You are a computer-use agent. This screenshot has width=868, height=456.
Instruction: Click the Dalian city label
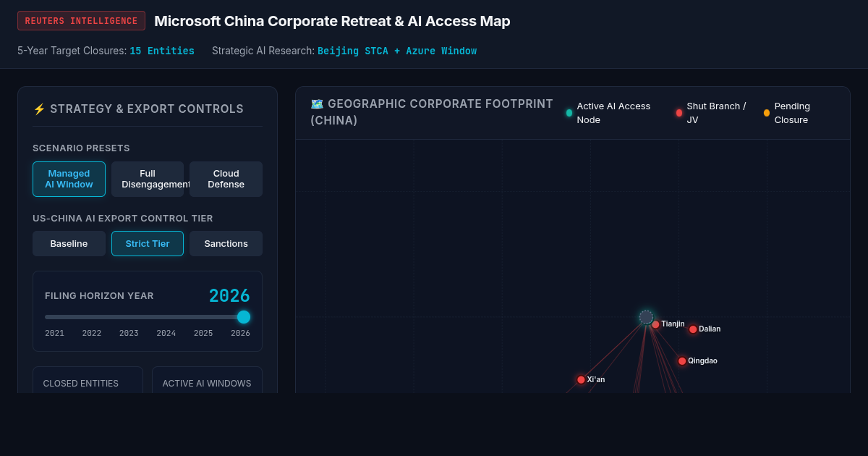pyautogui.click(x=710, y=329)
